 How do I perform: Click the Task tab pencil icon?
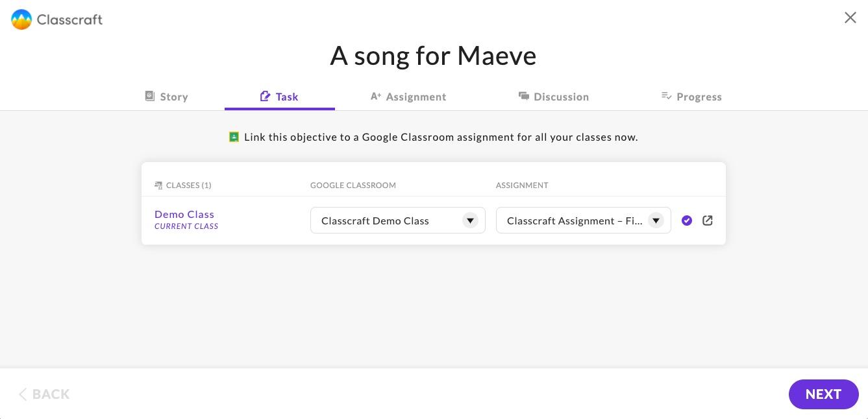tap(265, 96)
